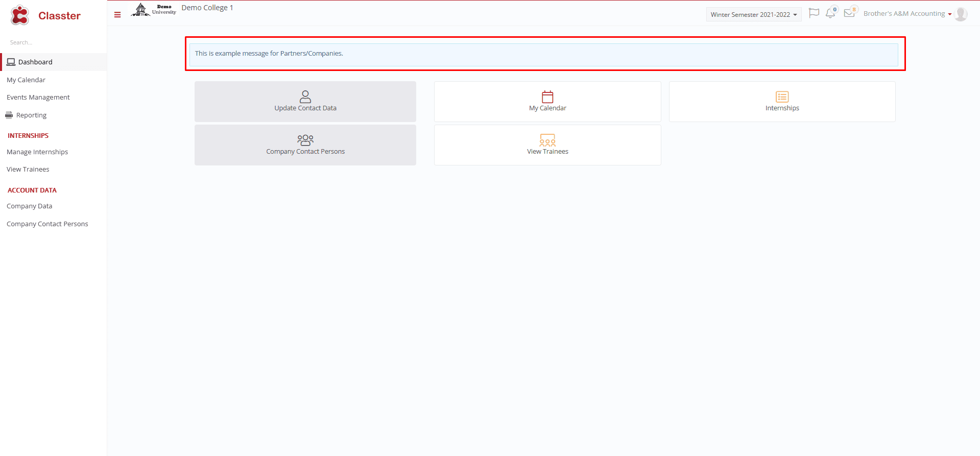
Task: Click the View Trainees tile label
Action: point(547,152)
